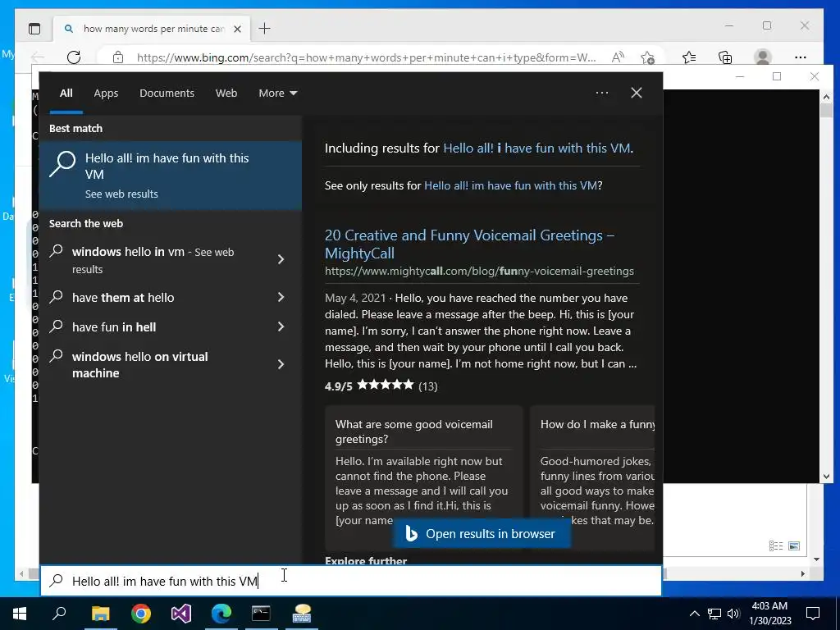Expand arrow for 'windows hello on virtual machine'
840x630 pixels.
click(281, 365)
